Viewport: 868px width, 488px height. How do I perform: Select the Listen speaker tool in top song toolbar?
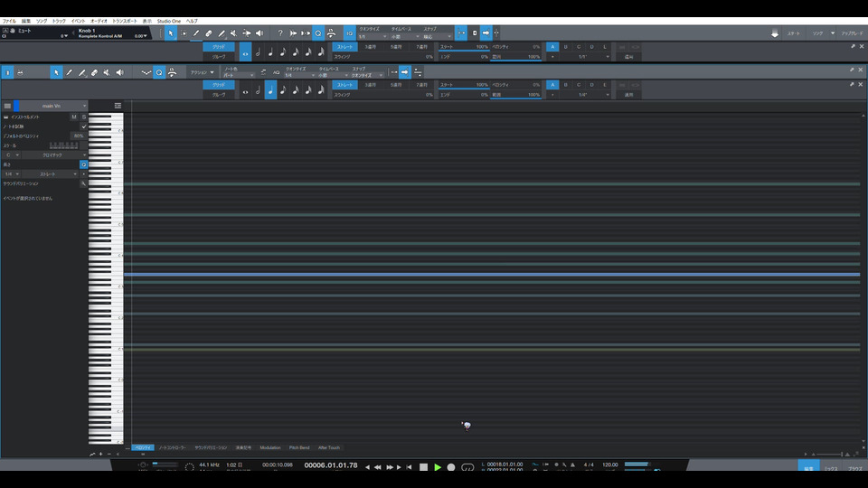coord(259,33)
